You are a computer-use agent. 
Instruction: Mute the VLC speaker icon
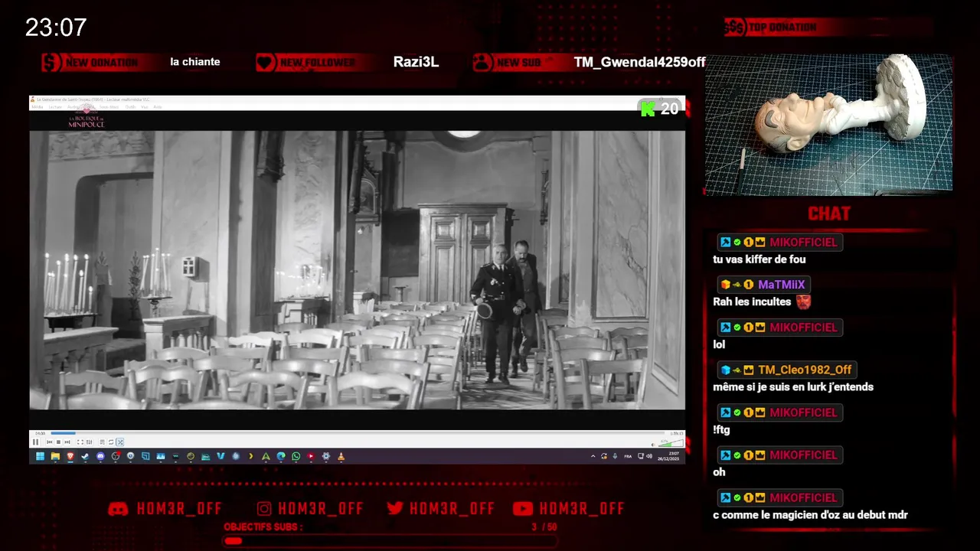coord(653,445)
